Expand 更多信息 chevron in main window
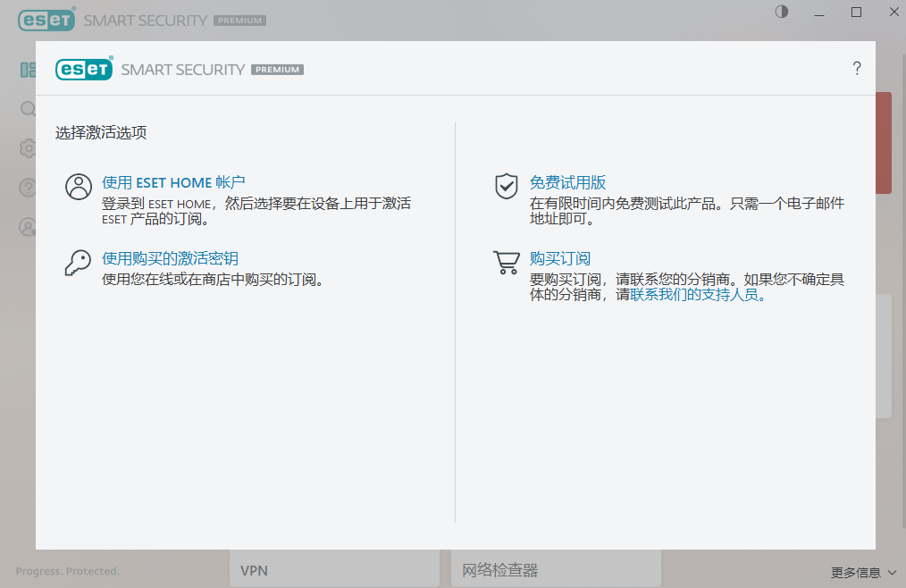Screen dimensions: 906x588 pos(892,573)
